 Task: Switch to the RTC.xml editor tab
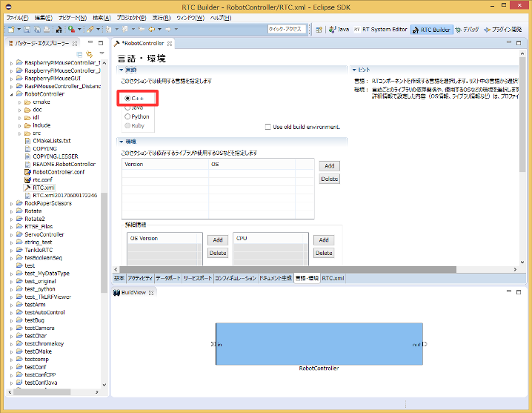click(x=333, y=278)
